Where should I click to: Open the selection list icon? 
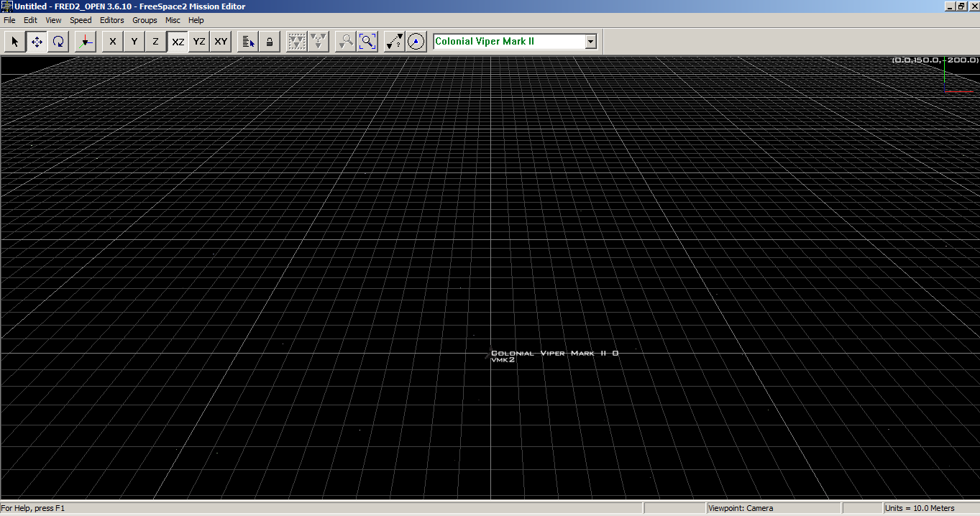(x=248, y=42)
